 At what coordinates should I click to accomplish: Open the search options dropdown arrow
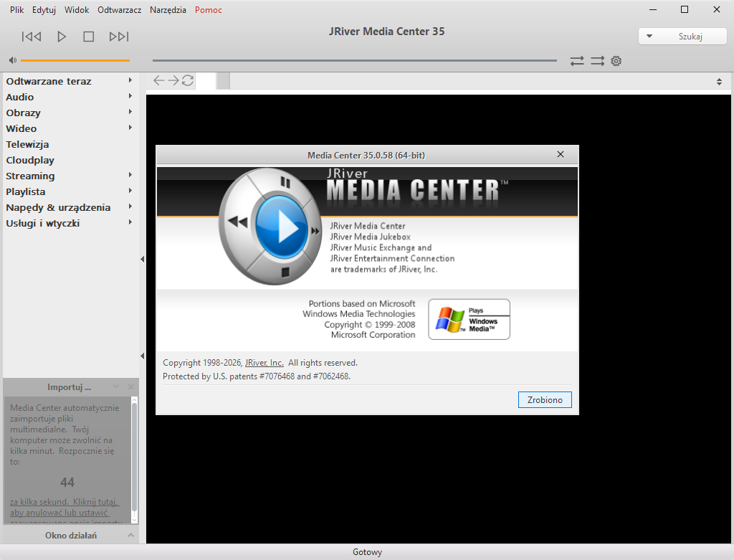tap(649, 36)
